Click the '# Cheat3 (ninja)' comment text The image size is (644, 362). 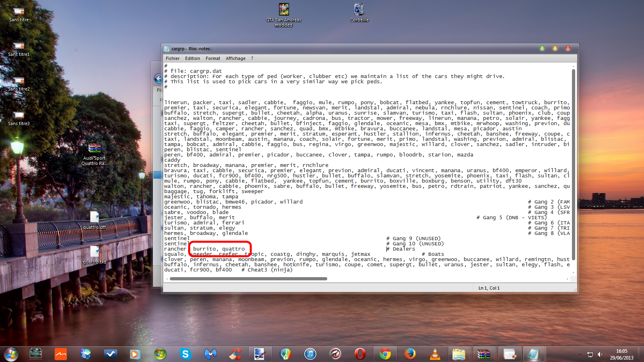pos(267,270)
